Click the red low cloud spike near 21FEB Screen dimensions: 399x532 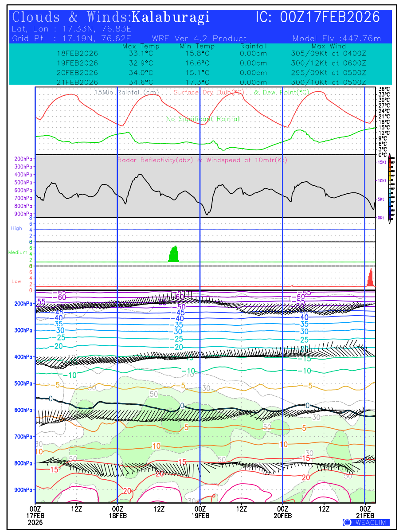[x=371, y=278]
